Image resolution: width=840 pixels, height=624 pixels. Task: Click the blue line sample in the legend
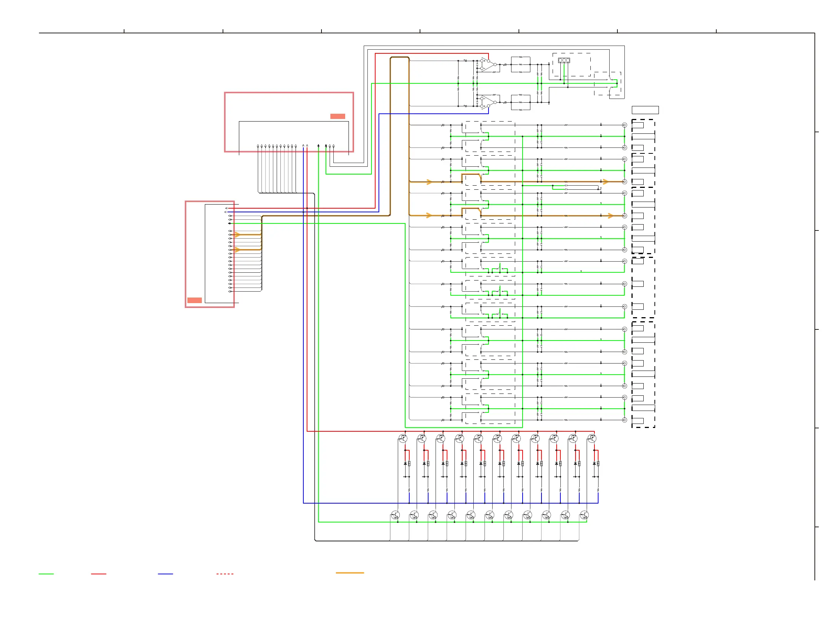165,574
